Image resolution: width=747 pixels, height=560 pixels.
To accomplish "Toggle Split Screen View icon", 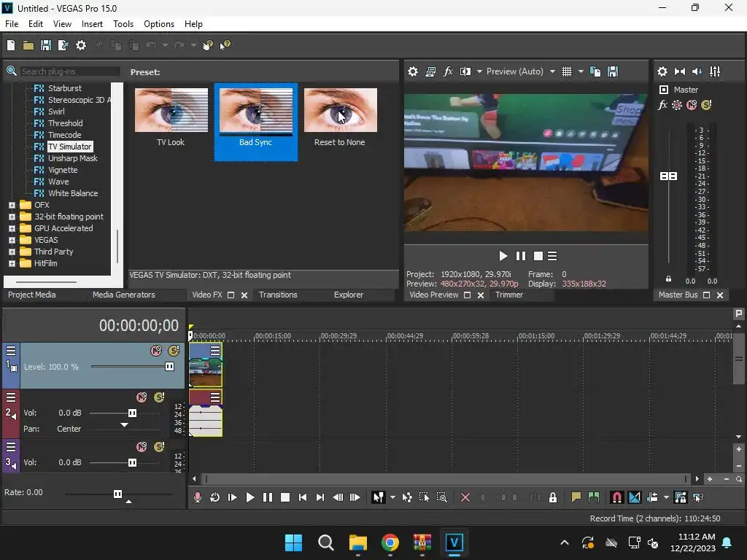I will [465, 71].
